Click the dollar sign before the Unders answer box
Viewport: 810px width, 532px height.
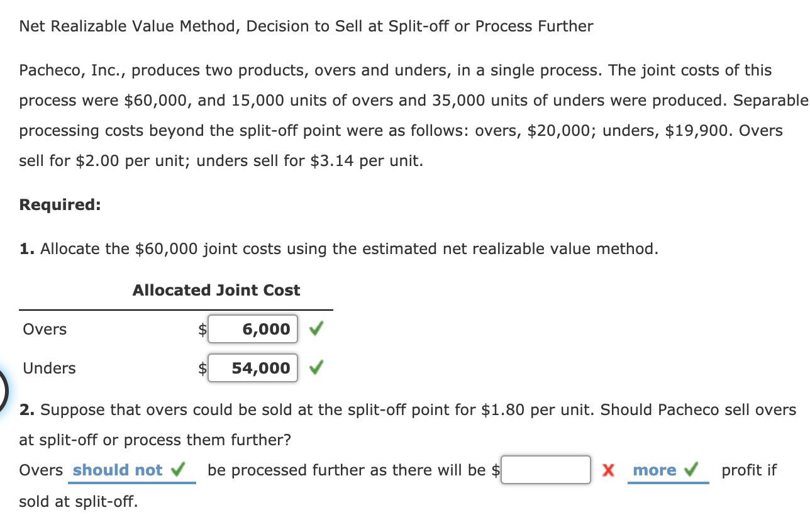(x=201, y=368)
